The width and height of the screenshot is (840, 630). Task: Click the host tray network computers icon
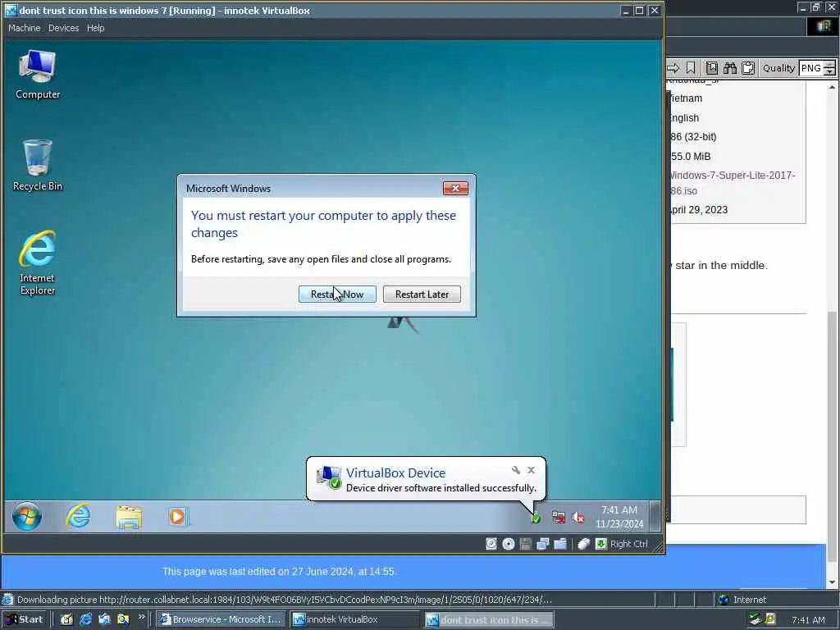tap(756, 619)
